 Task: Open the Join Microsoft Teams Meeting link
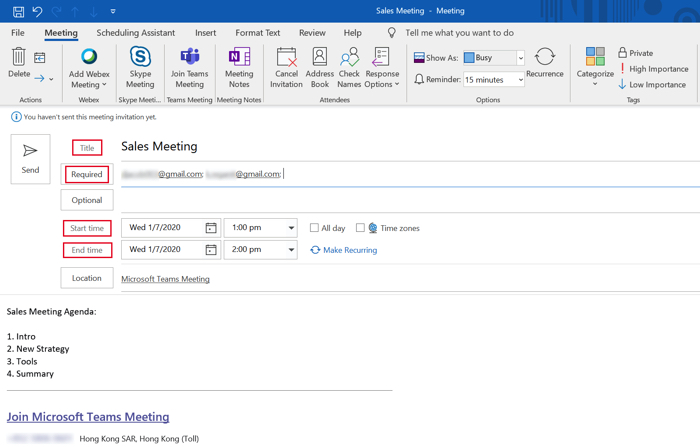tap(88, 417)
